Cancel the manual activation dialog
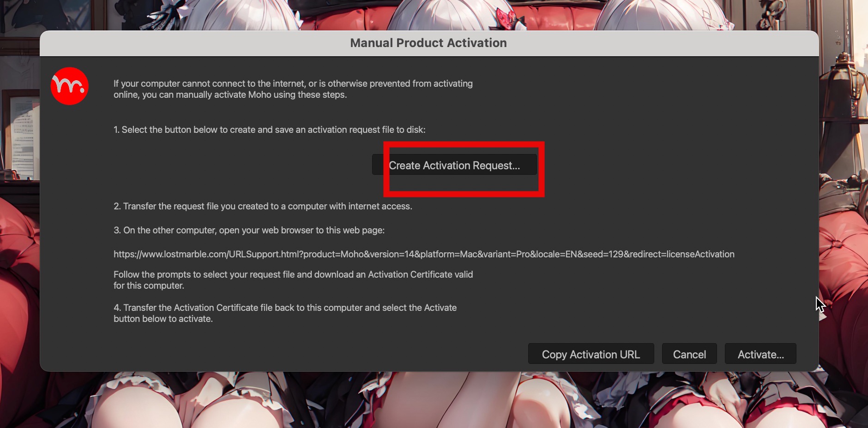Viewport: 868px width, 428px height. [689, 354]
